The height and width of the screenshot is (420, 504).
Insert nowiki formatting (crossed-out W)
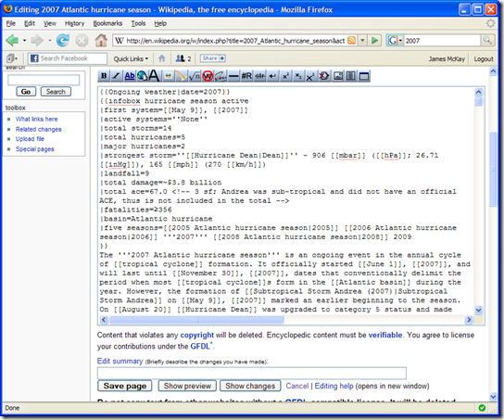tap(208, 76)
